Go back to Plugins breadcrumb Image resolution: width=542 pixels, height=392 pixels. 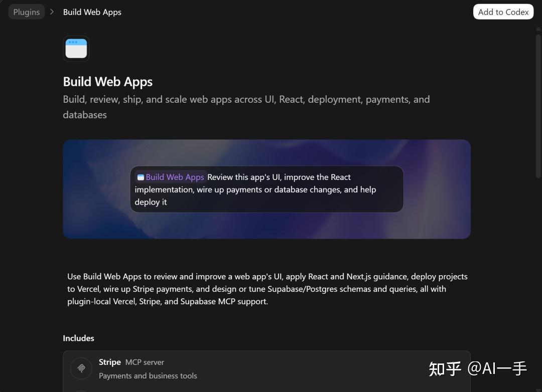[x=27, y=12]
